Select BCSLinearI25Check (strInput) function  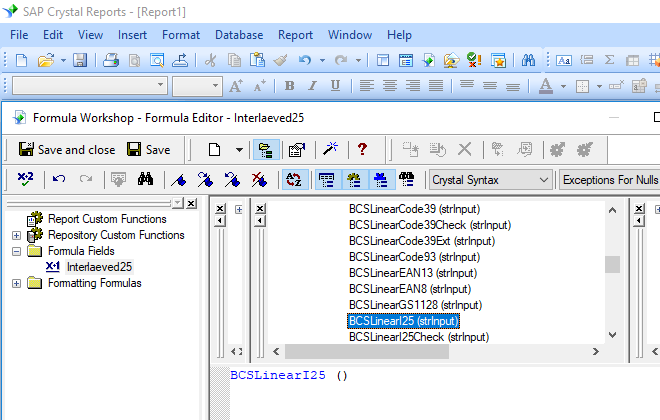(419, 337)
